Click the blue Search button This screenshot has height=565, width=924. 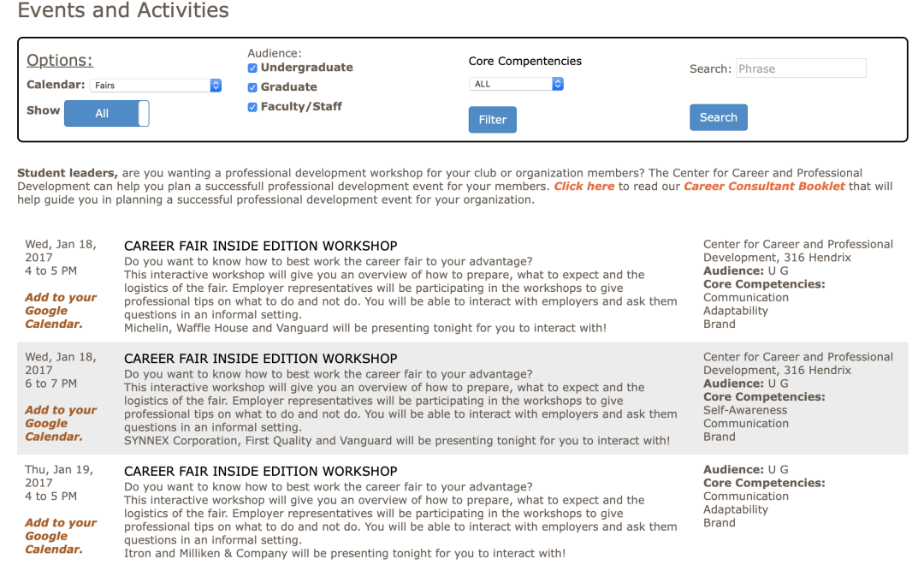[x=718, y=117]
